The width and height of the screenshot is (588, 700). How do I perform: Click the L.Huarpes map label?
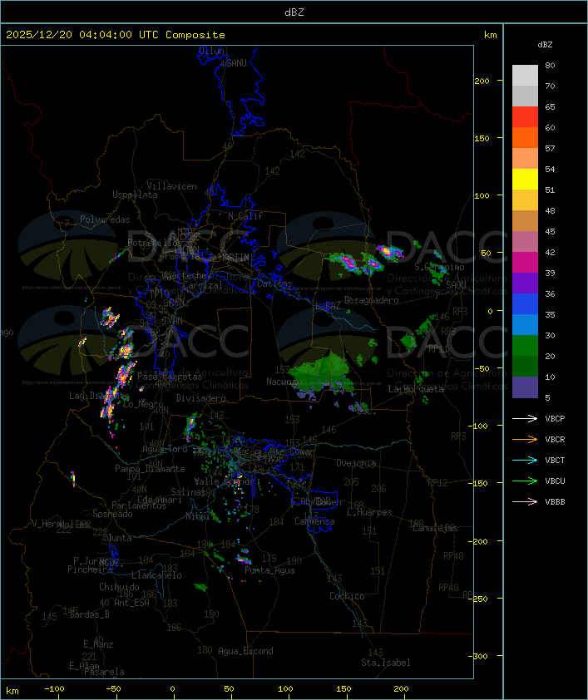369,512
